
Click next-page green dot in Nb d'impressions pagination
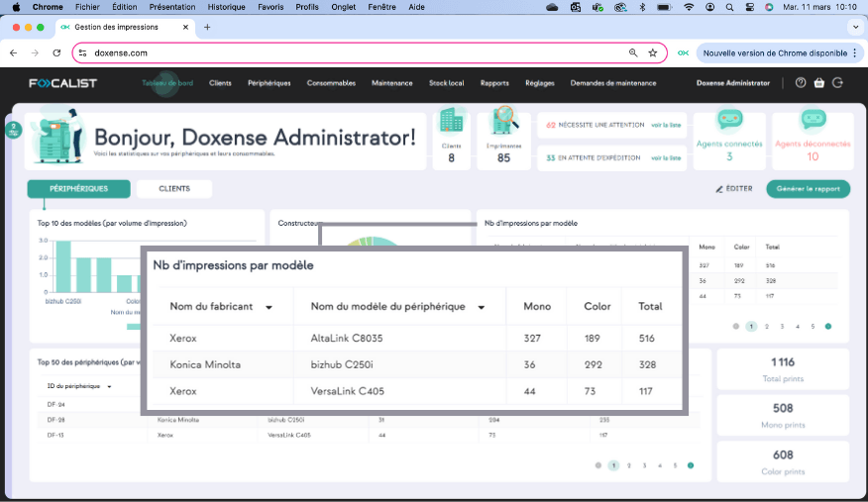[828, 326]
